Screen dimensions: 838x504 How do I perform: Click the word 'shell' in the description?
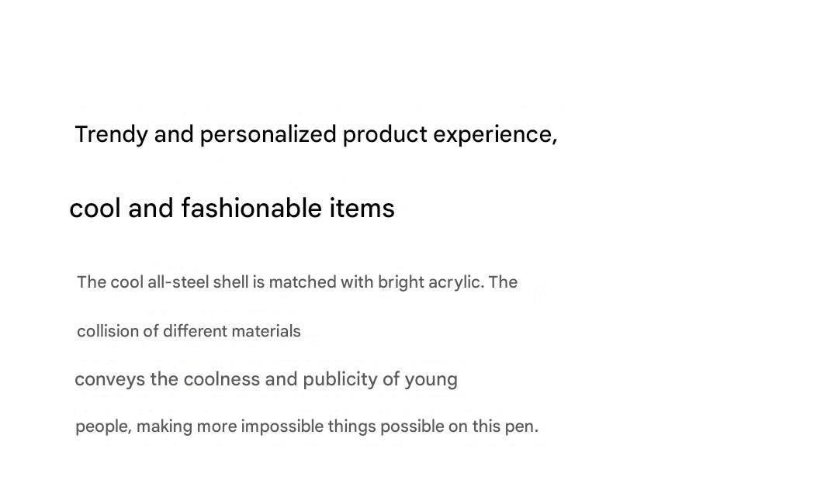pyautogui.click(x=230, y=282)
